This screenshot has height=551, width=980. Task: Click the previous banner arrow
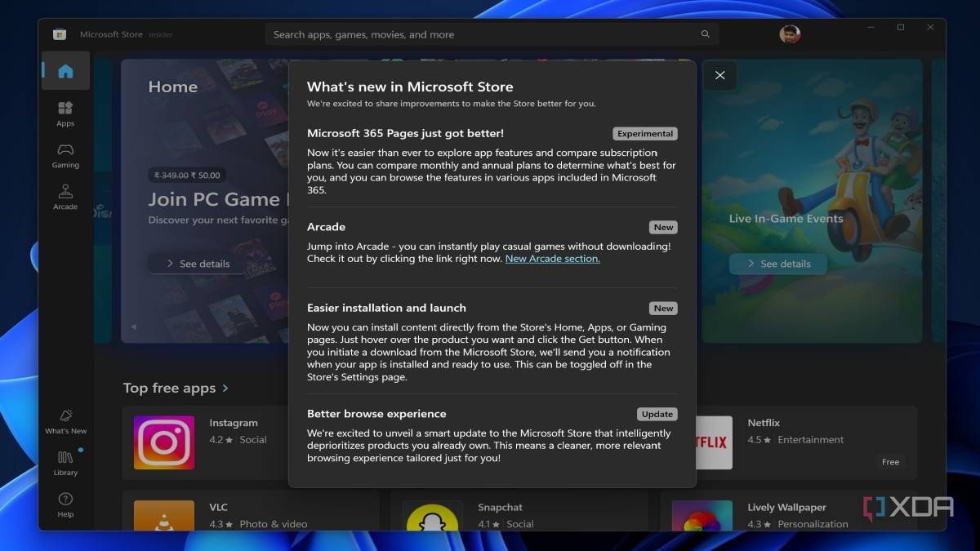(133, 327)
